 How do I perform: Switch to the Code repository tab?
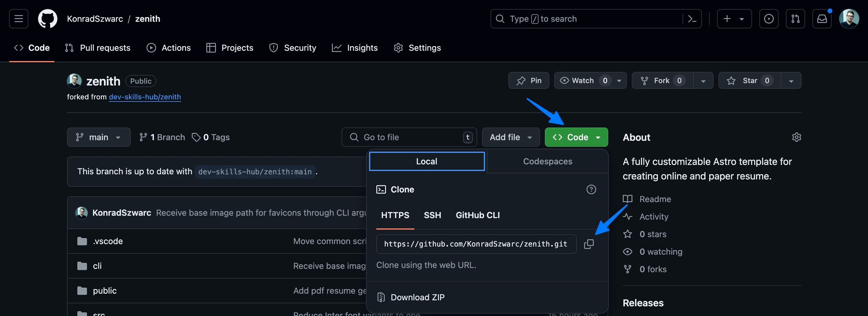pyautogui.click(x=32, y=48)
